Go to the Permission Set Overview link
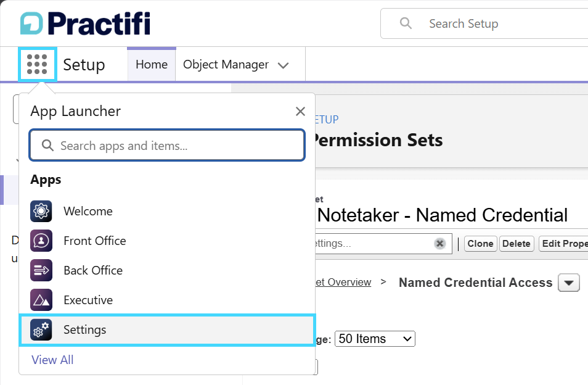Screen dimensions: 588x385 343,282
